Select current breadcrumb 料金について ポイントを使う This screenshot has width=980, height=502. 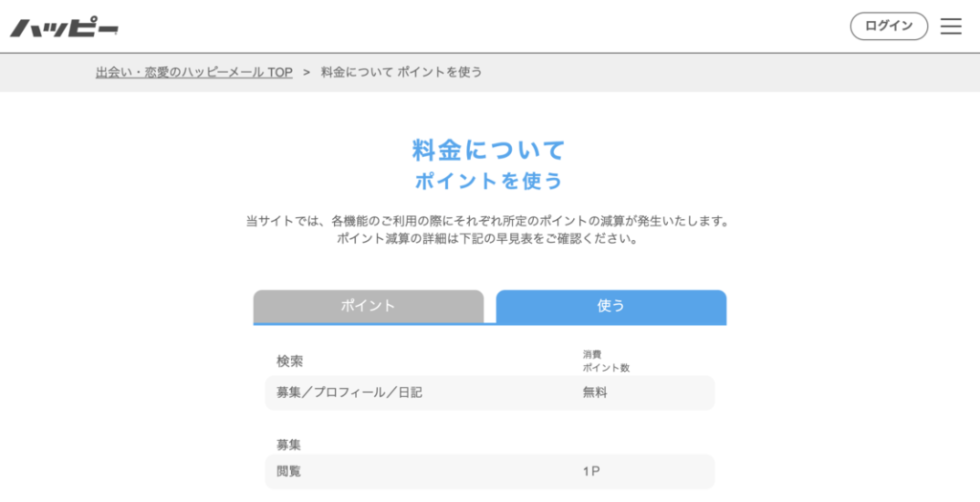pyautogui.click(x=401, y=73)
